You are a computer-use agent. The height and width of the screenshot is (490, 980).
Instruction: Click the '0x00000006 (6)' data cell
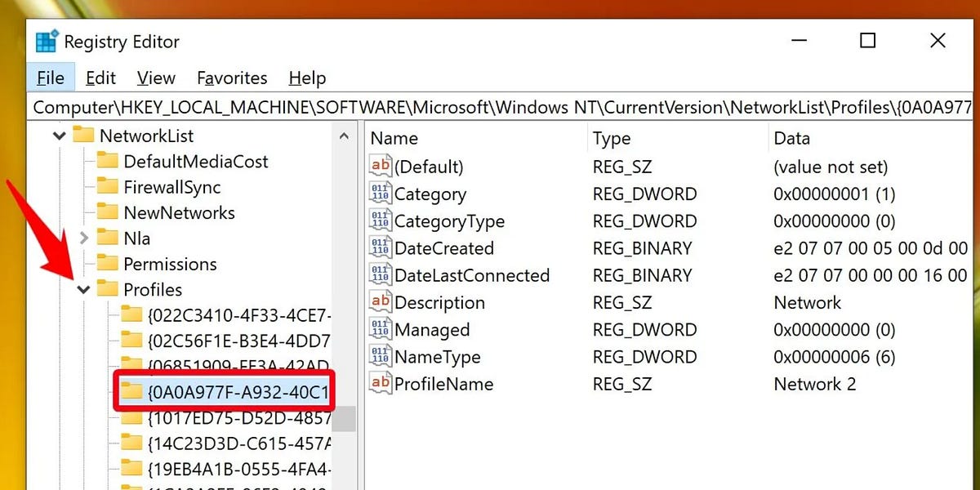(835, 357)
